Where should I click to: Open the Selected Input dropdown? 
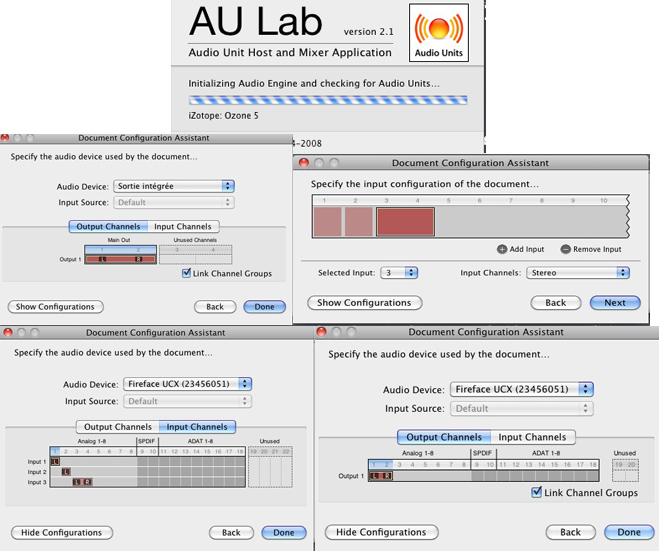pyautogui.click(x=399, y=273)
